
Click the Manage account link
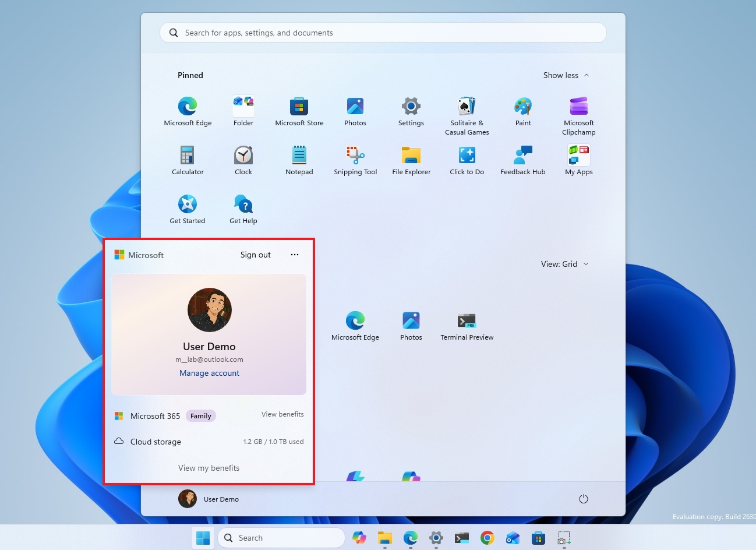pyautogui.click(x=209, y=373)
